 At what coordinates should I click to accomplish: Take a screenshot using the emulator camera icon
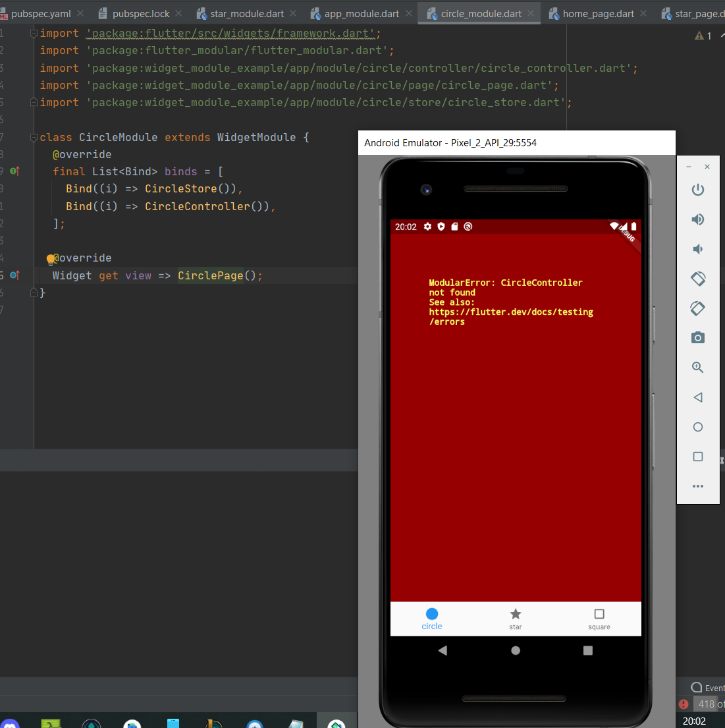click(x=697, y=337)
